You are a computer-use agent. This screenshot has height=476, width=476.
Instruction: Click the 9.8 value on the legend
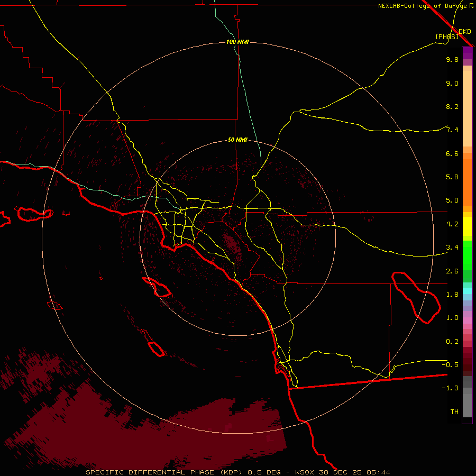coord(452,60)
